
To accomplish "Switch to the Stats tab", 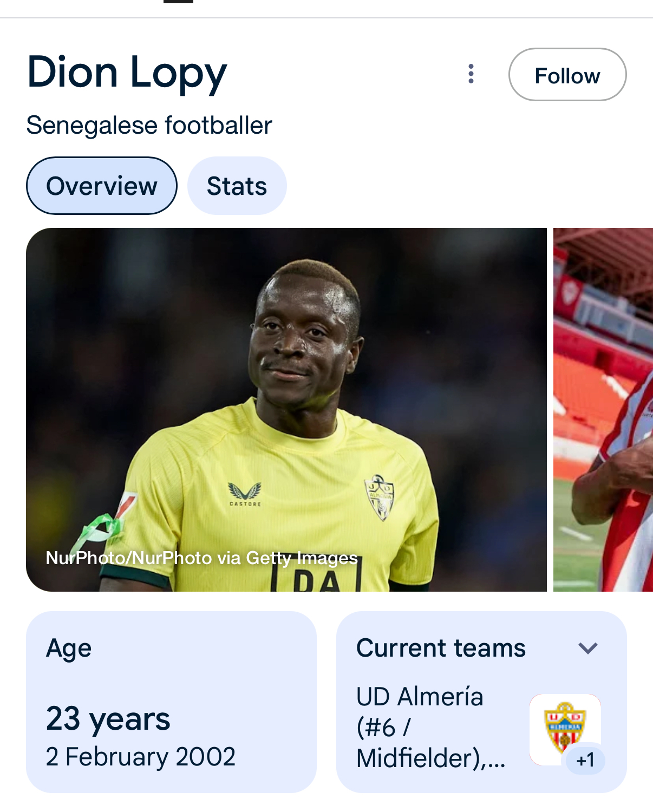I will (237, 186).
